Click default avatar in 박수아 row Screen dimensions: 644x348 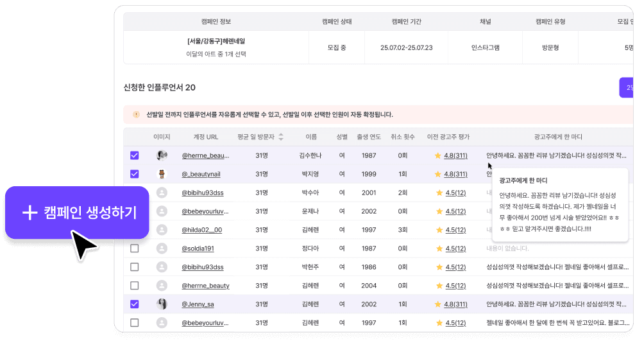(162, 193)
